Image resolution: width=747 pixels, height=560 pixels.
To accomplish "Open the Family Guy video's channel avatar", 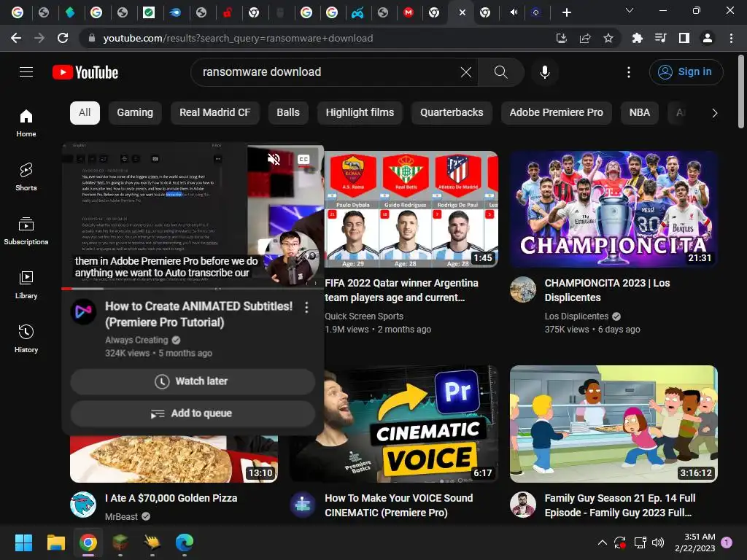I will [523, 505].
